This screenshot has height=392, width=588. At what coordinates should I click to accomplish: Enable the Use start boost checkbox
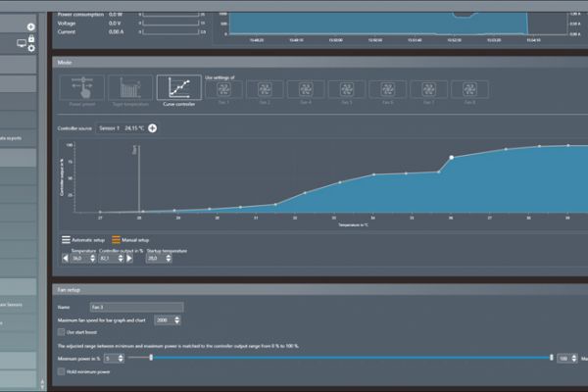pos(63,332)
